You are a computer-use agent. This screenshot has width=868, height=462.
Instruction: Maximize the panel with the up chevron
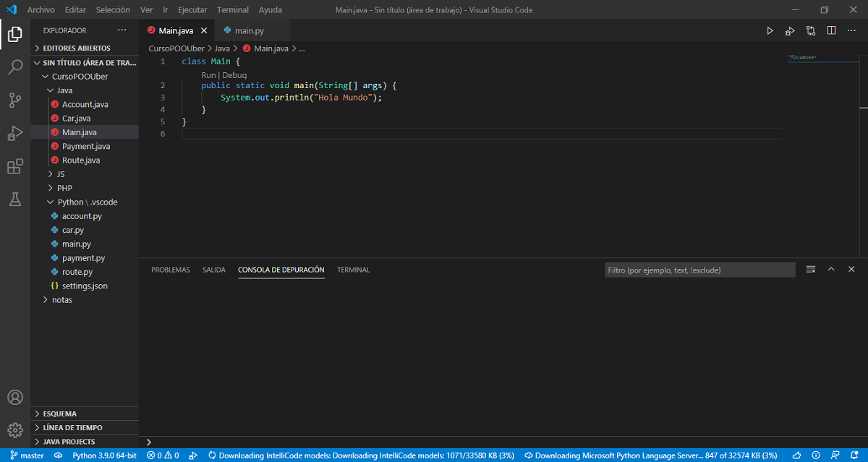click(831, 269)
